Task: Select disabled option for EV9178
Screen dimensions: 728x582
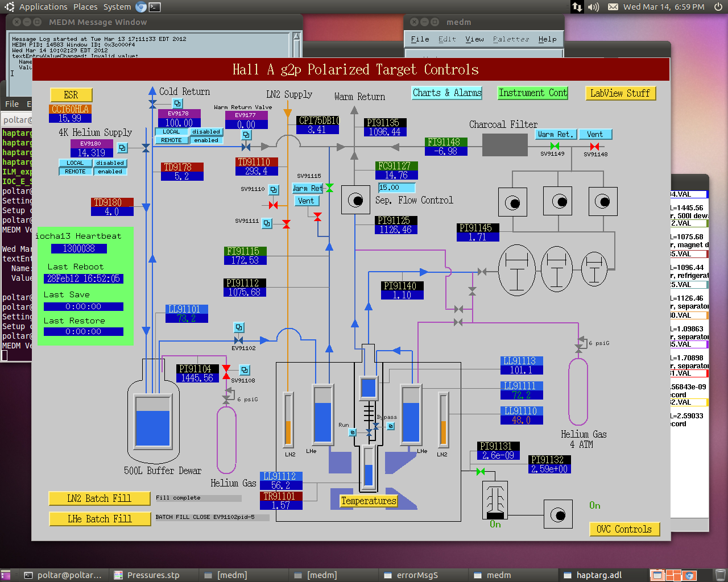Action: click(x=206, y=132)
